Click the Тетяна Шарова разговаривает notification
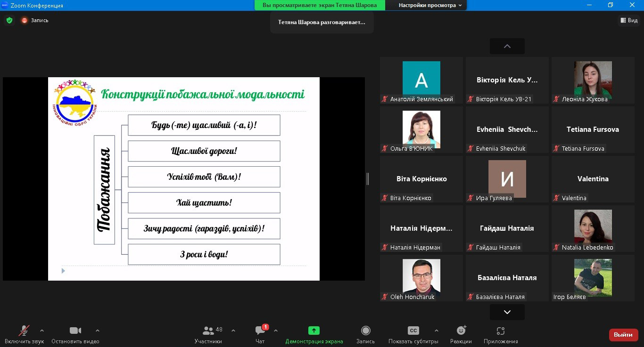Viewport: 644px width, 347px height. coord(322,22)
